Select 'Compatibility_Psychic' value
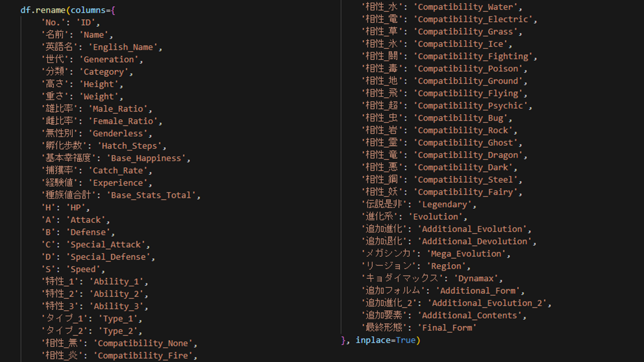Image resolution: width=644 pixels, height=362 pixels. click(471, 105)
